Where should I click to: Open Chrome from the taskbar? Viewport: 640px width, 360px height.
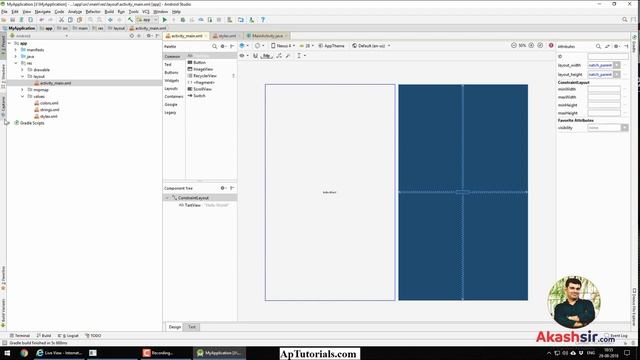(x=24, y=353)
